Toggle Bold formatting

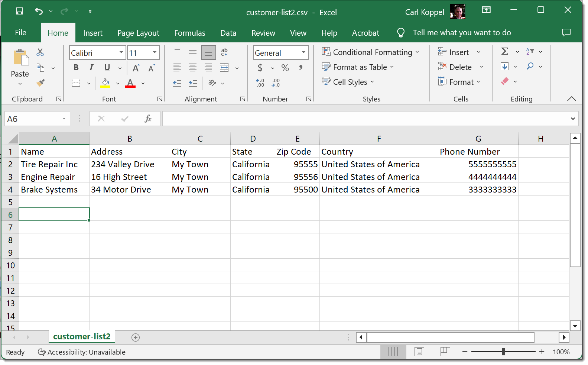tap(76, 67)
